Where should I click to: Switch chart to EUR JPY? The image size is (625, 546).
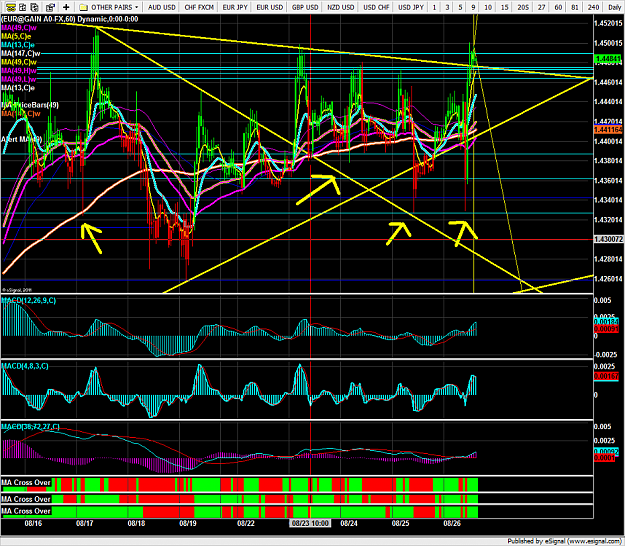point(235,7)
